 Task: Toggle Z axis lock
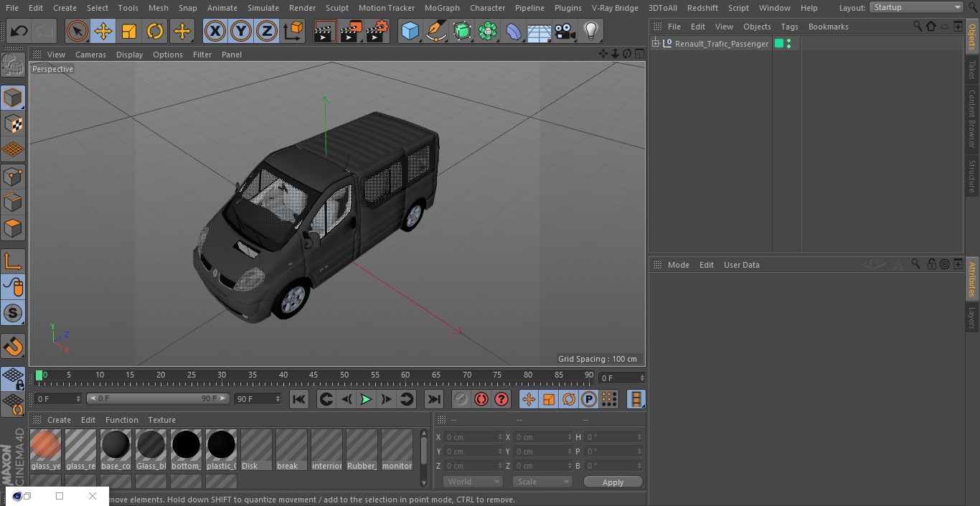267,31
